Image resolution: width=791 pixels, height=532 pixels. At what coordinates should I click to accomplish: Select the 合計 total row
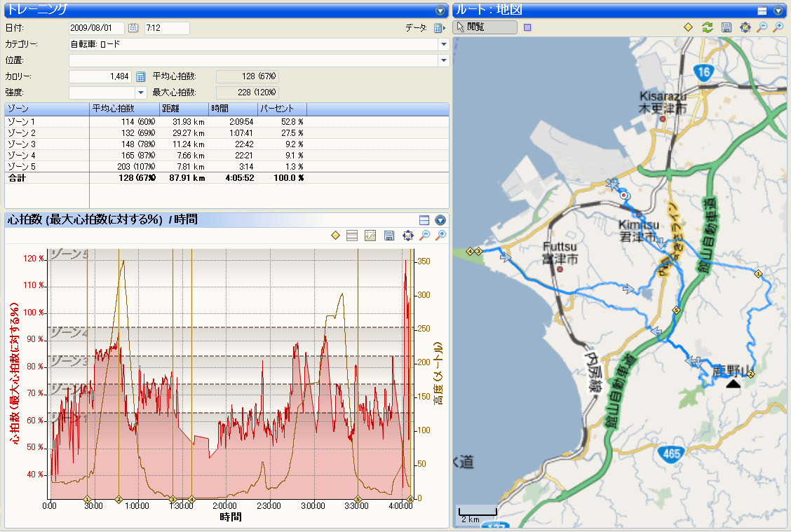(x=227, y=178)
